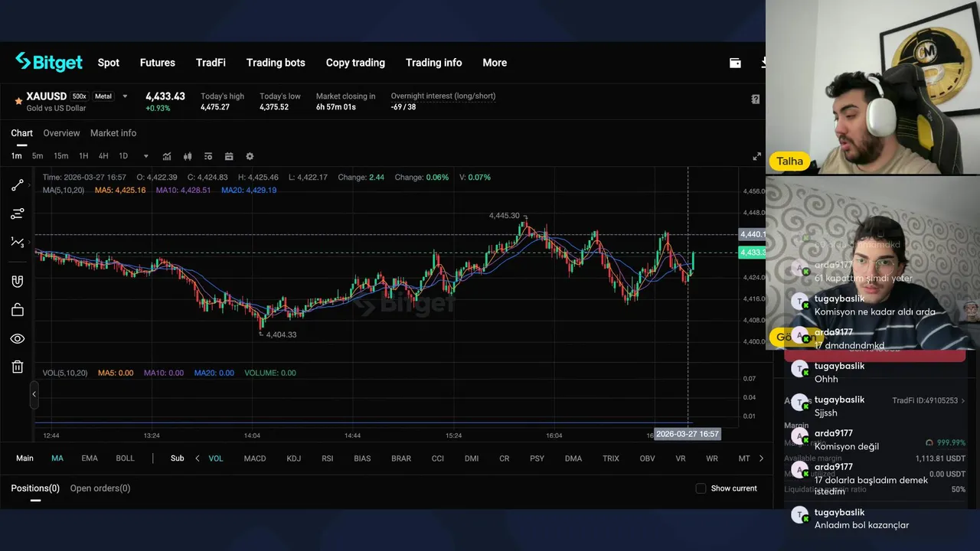This screenshot has height=551, width=980.
Task: Toggle the BRAR sub indicator
Action: [x=401, y=458]
